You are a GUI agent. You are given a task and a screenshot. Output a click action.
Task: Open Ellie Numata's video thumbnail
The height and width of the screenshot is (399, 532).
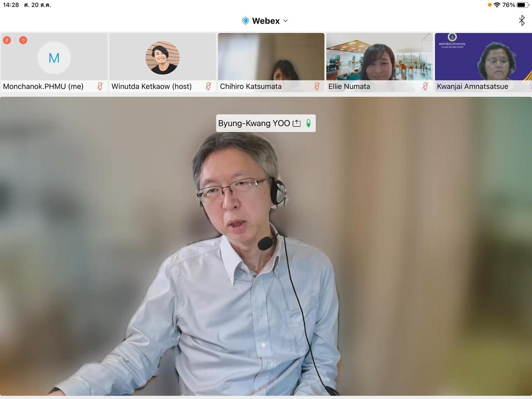coord(379,62)
